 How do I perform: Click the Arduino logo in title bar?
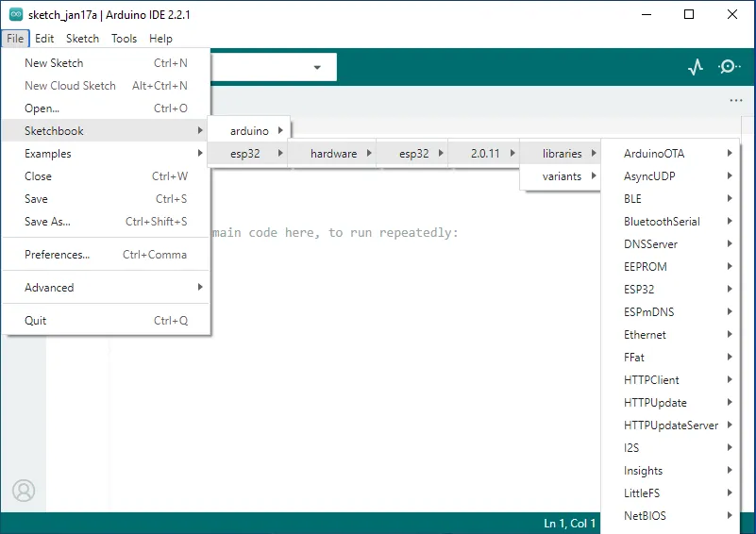(x=15, y=15)
